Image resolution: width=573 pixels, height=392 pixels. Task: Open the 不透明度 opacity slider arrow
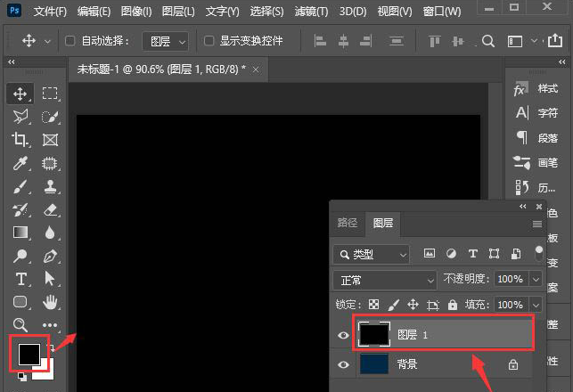[536, 280]
